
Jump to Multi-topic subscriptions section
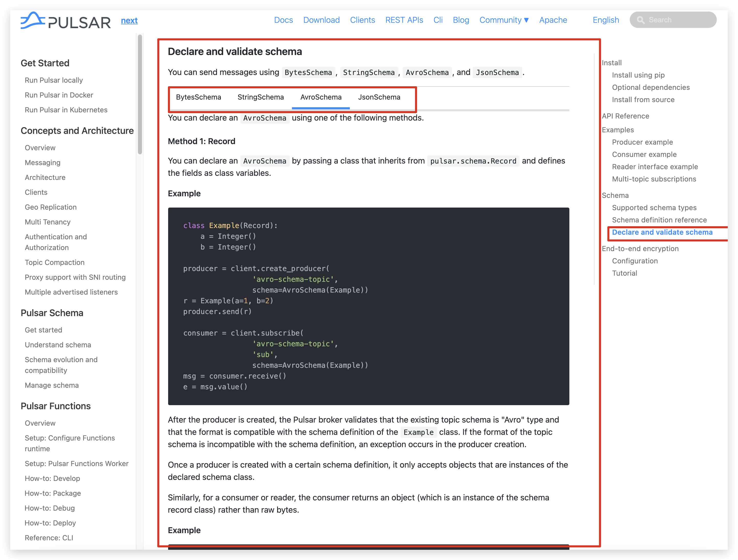[x=654, y=179]
